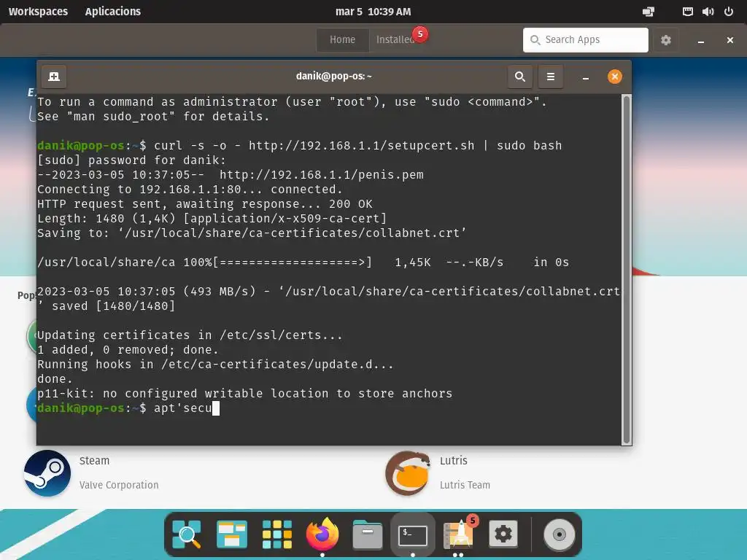Viewport: 747px width, 560px height.
Task: Open the power menu icon
Action: [729, 12]
